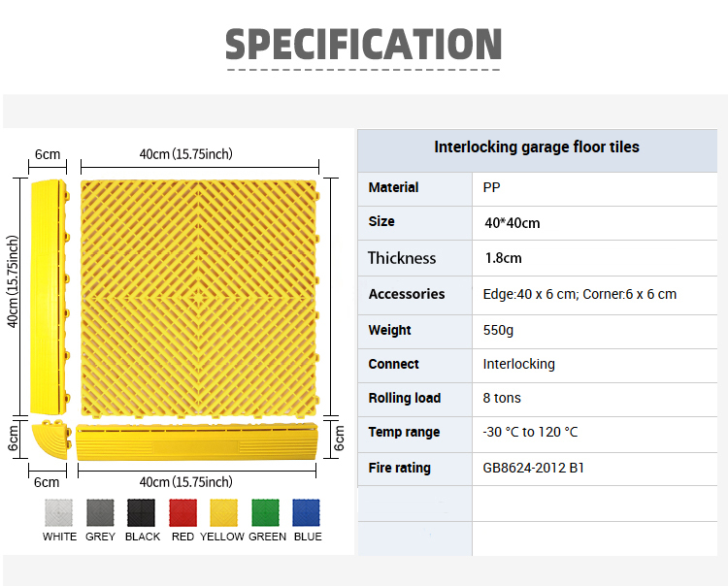Click the large yellow square floor tile image
This screenshot has height=586, width=728.
click(x=200, y=298)
